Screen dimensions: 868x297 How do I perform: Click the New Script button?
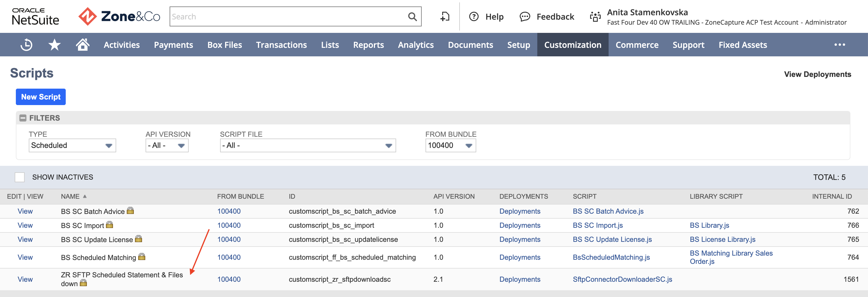point(41,97)
